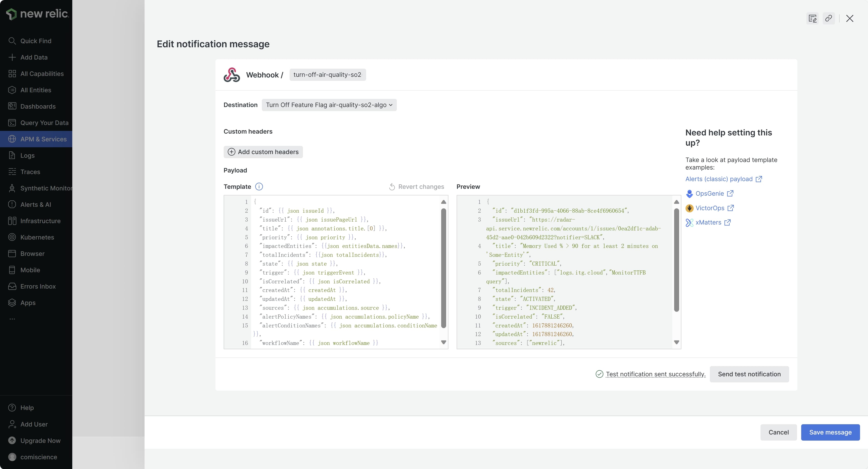868x469 pixels.
Task: Click the edit notes icon at top right
Action: pyautogui.click(x=812, y=18)
